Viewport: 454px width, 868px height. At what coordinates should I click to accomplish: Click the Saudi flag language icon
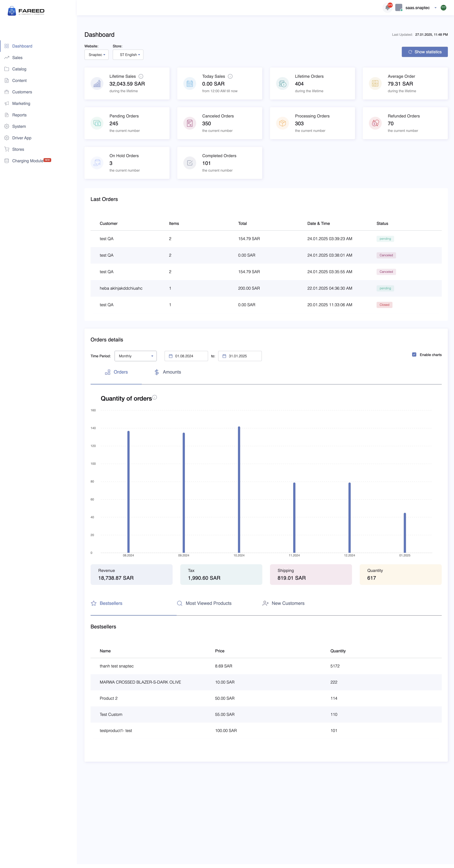pos(444,8)
